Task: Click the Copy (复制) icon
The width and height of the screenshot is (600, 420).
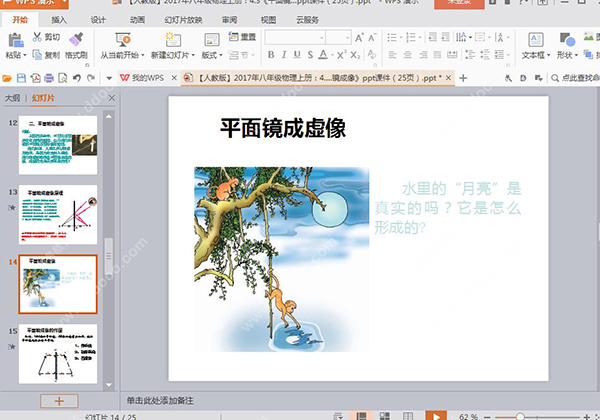Action: (x=37, y=55)
